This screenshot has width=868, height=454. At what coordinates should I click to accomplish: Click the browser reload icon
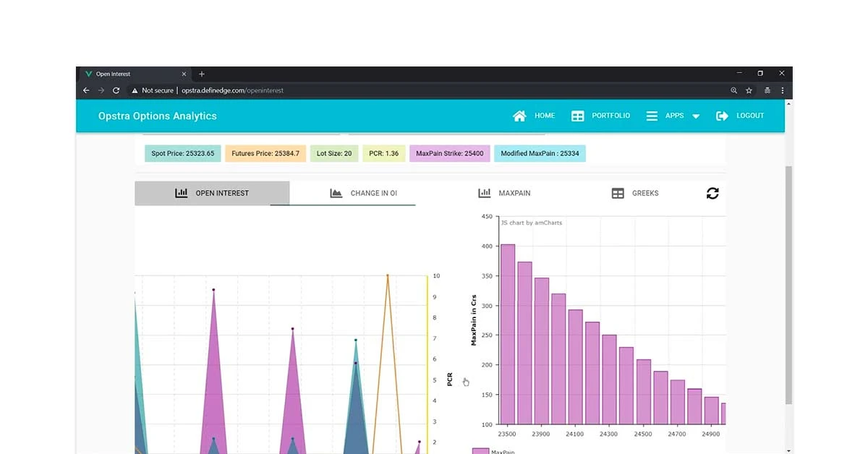pos(116,90)
